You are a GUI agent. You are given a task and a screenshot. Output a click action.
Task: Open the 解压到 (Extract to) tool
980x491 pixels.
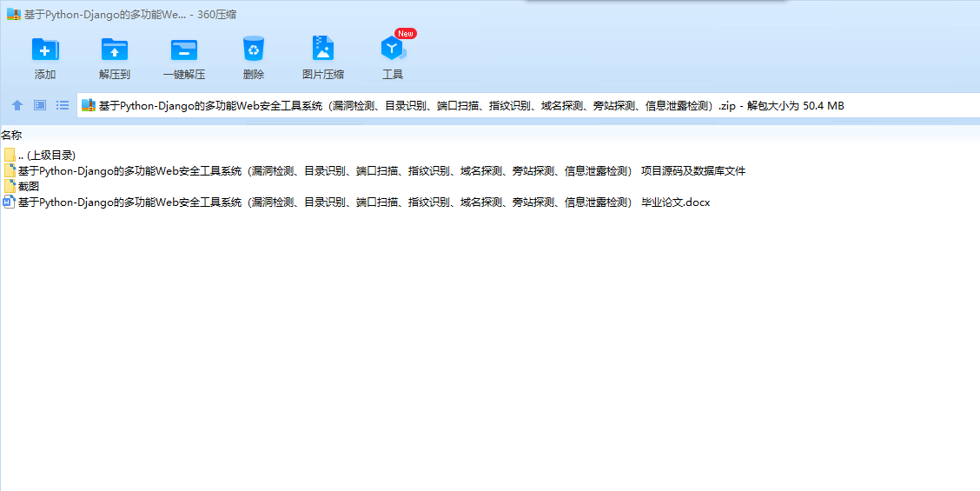(115, 57)
